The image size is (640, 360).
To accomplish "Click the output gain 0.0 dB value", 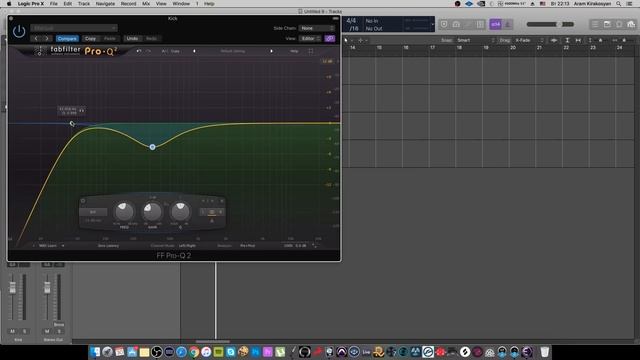I will 301,246.
